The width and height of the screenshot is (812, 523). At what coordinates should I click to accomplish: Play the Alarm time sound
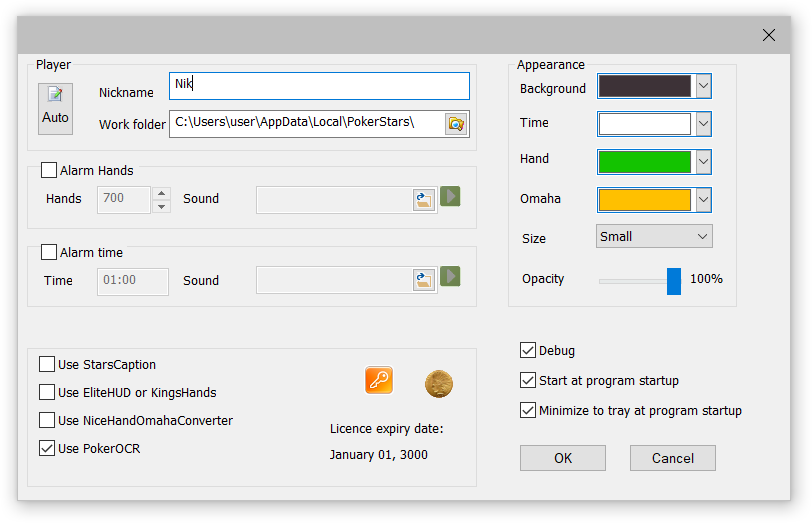450,277
